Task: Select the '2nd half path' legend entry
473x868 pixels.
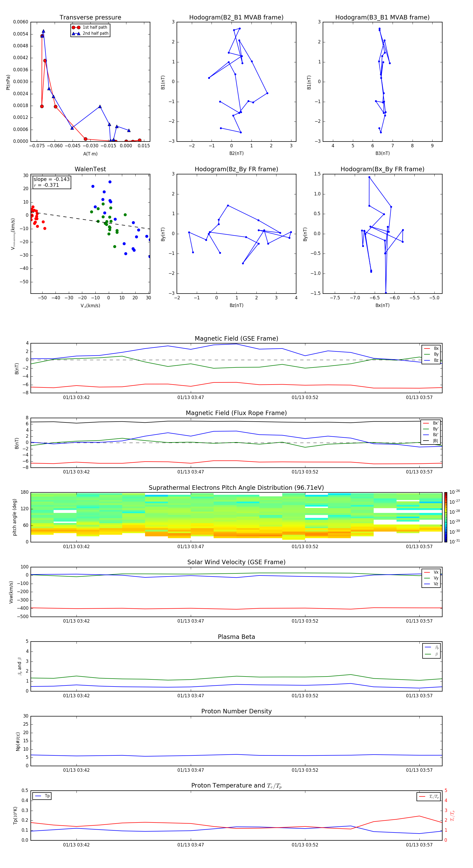Action: pos(90,33)
